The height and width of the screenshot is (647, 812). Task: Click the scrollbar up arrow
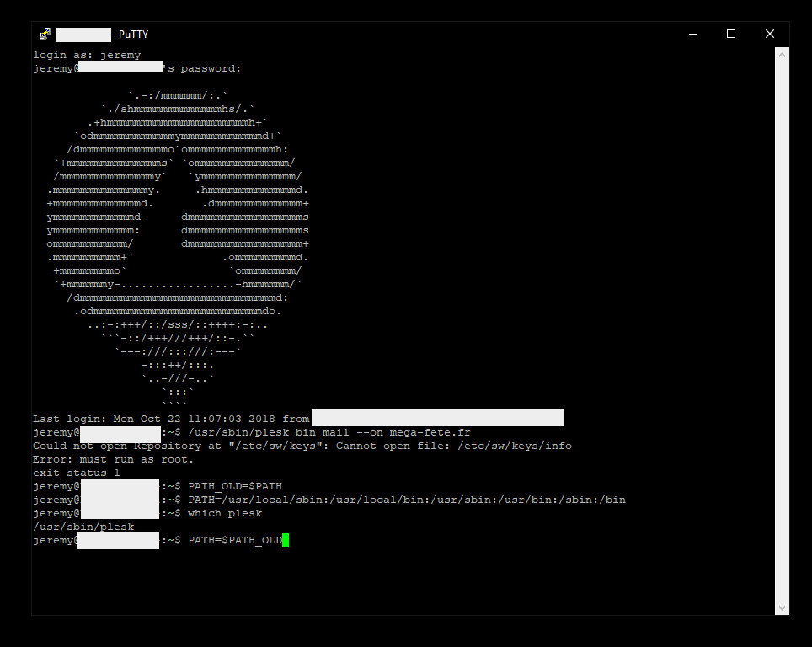pos(782,55)
